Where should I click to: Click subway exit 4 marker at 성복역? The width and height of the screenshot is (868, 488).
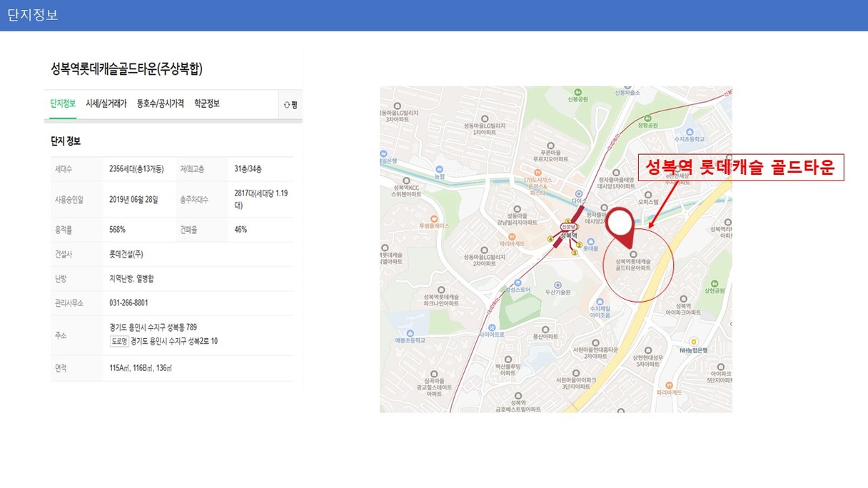coord(550,239)
